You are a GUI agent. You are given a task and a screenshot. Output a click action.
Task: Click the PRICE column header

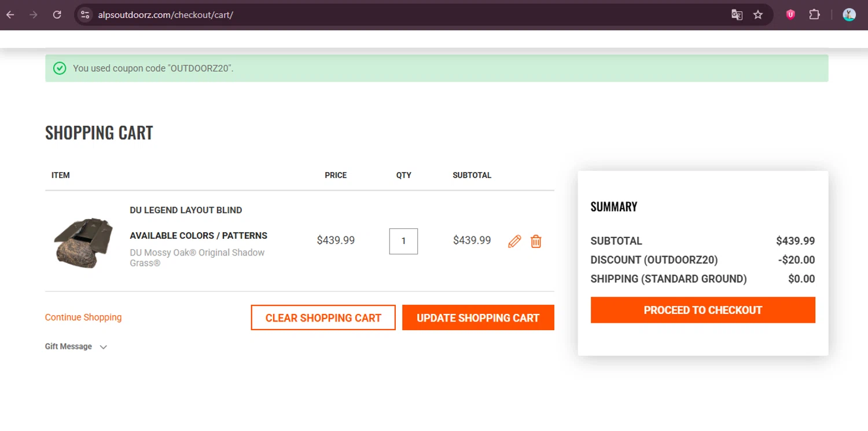click(336, 175)
